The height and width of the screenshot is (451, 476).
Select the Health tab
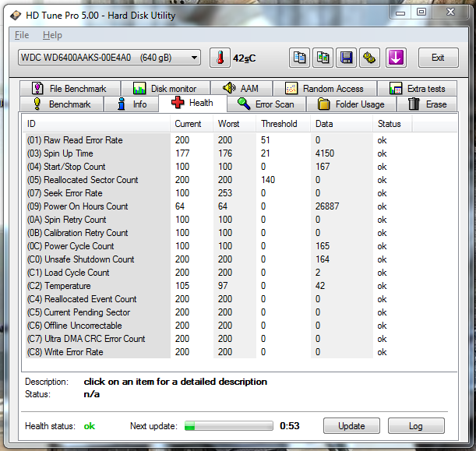click(192, 103)
